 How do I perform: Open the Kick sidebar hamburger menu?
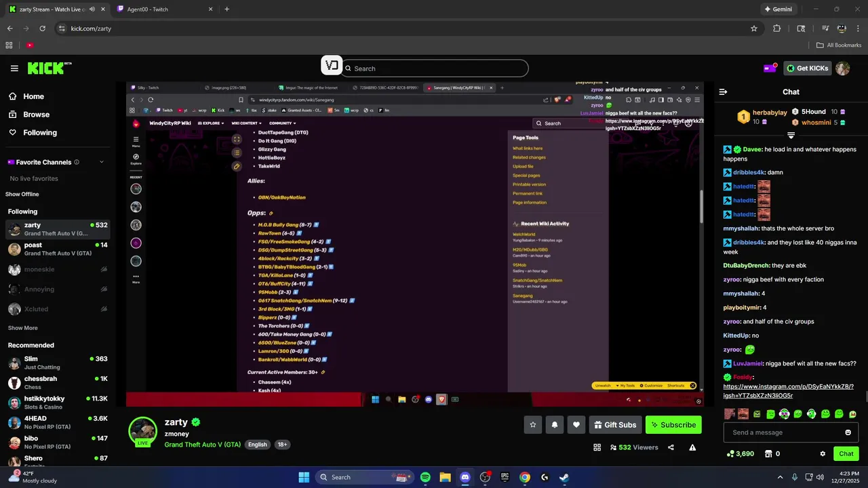tap(14, 68)
